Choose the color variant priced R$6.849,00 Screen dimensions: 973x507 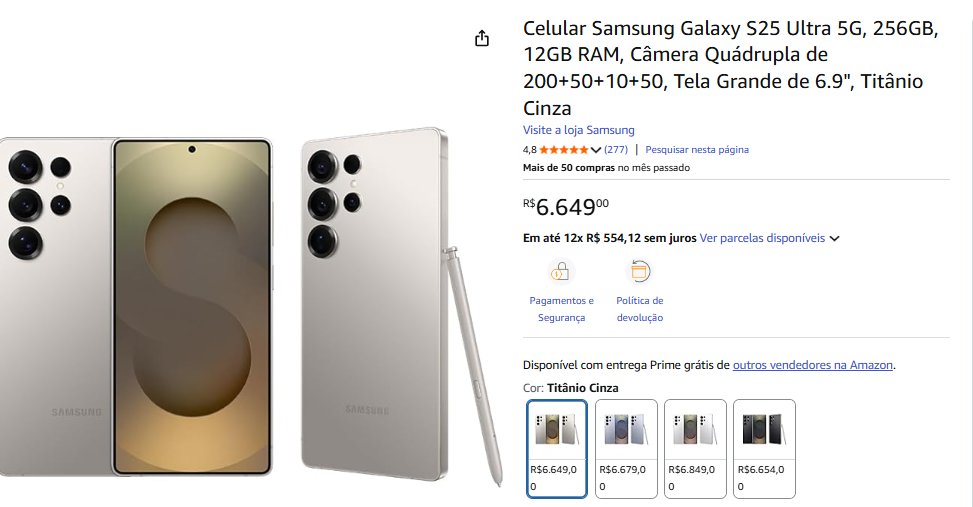coord(695,449)
